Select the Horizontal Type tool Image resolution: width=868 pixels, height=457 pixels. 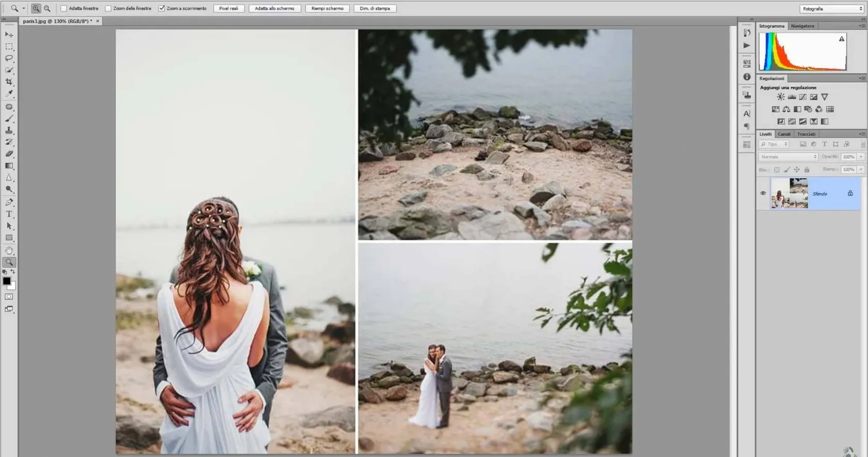(9, 214)
